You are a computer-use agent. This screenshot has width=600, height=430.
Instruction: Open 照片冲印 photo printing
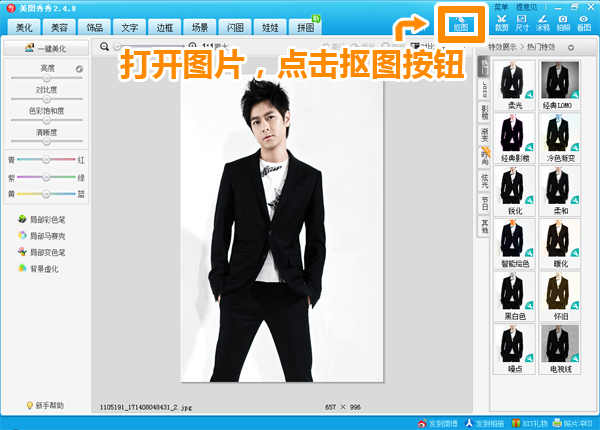[572, 423]
